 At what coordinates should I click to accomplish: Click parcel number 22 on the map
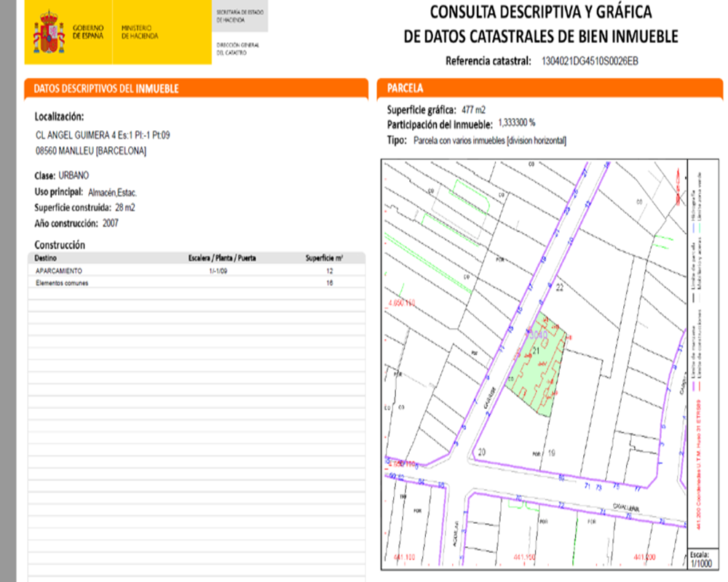pos(559,288)
